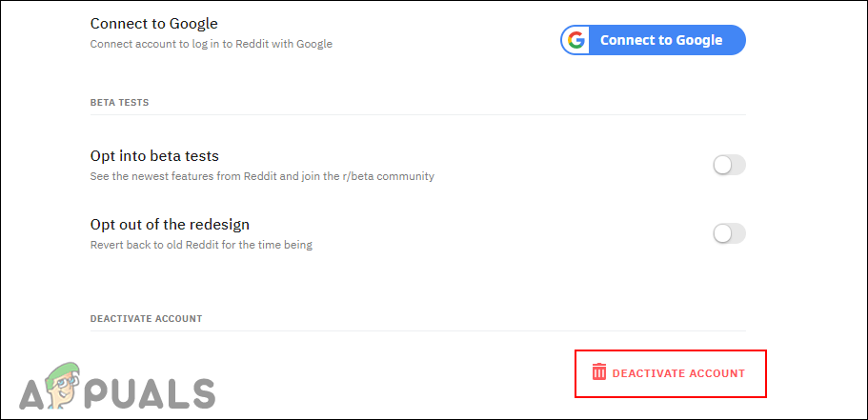Toggle the Opt out of the redesign switch
This screenshot has height=420, width=868.
pos(729,233)
